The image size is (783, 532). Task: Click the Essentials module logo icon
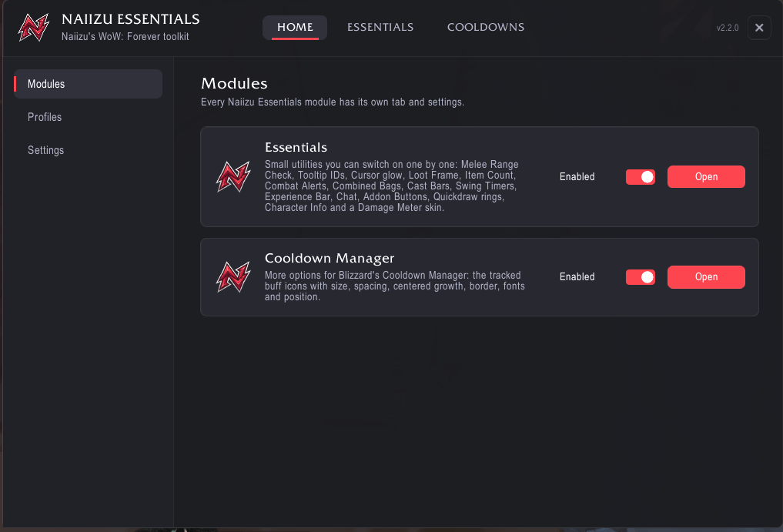233,177
